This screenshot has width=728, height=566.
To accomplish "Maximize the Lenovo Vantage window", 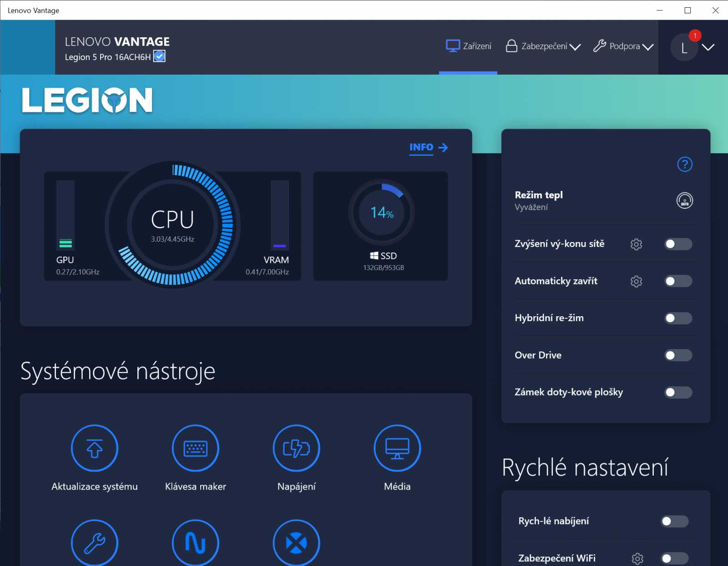I will pyautogui.click(x=688, y=10).
